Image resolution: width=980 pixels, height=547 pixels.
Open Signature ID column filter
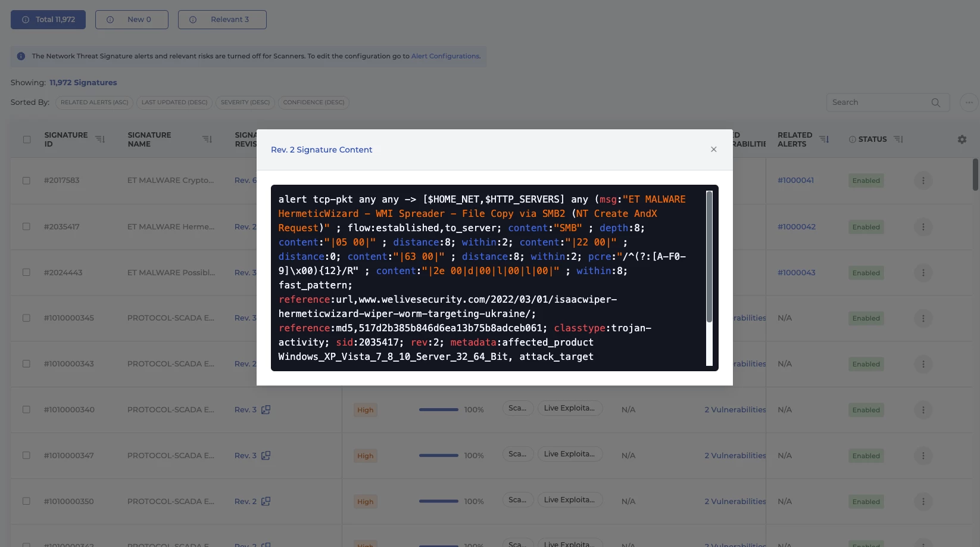pyautogui.click(x=100, y=139)
